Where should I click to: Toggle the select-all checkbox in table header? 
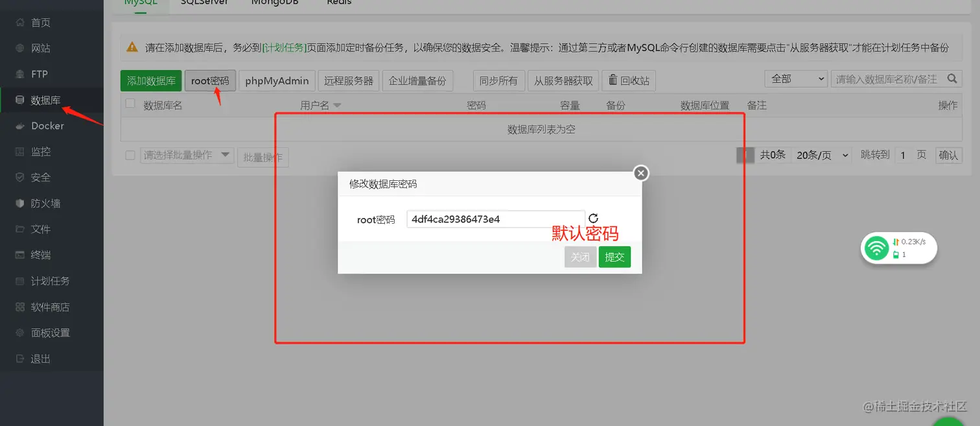(x=130, y=104)
